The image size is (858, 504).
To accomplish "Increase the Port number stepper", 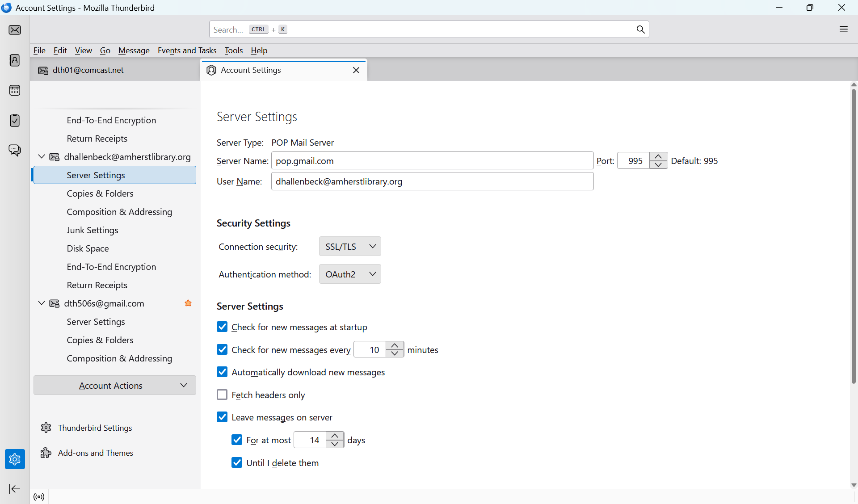I will point(658,157).
